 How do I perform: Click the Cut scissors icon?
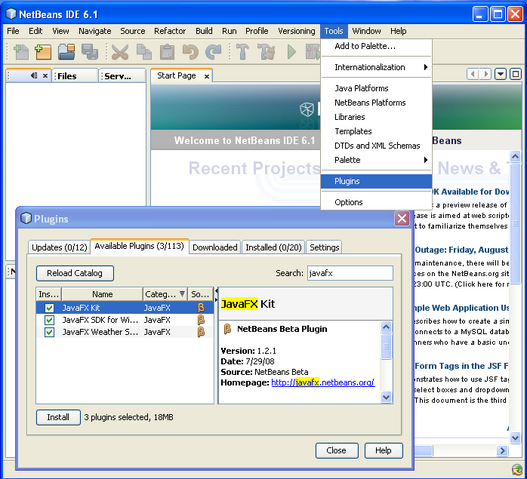(120, 52)
